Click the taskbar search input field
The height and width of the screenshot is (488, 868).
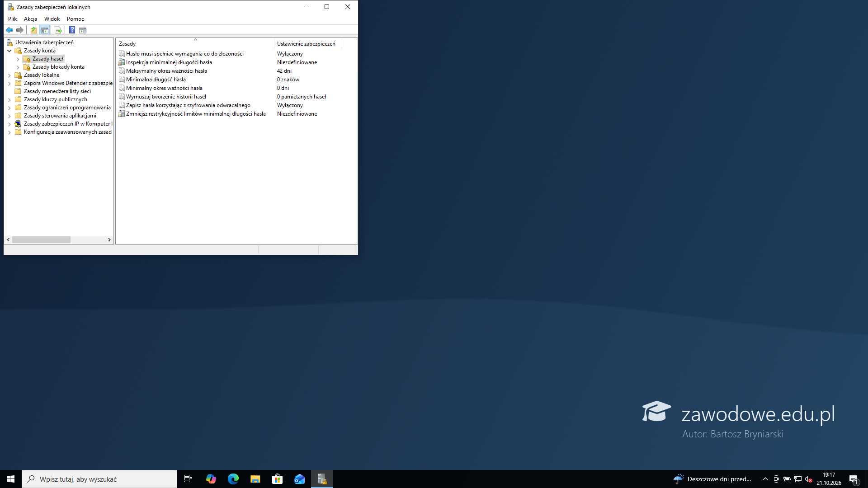pyautogui.click(x=99, y=479)
